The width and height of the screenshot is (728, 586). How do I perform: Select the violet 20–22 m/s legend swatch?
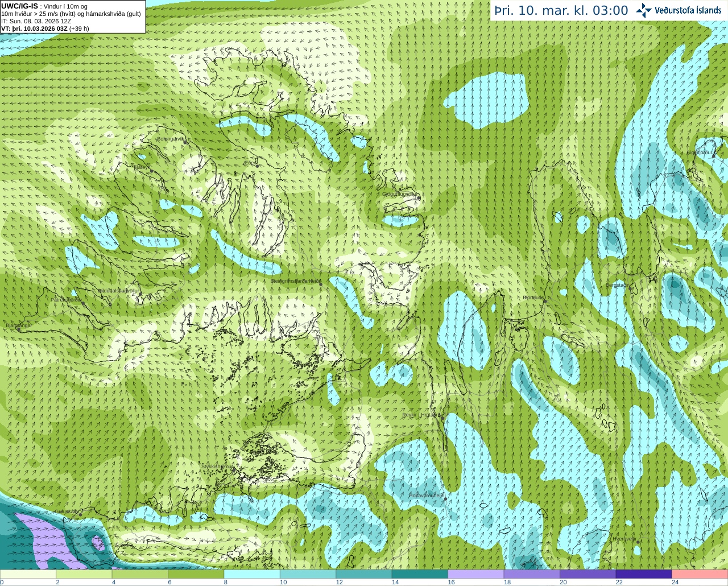[588, 574]
